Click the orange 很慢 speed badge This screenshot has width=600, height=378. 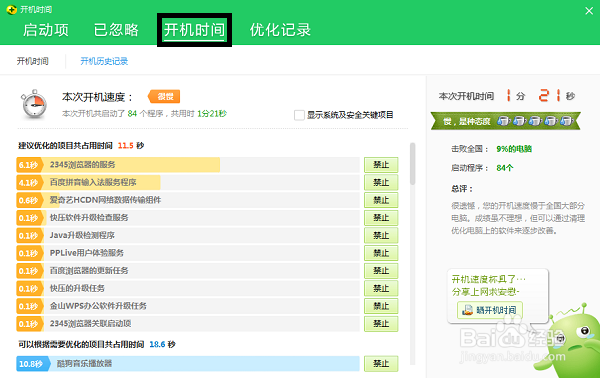164,97
